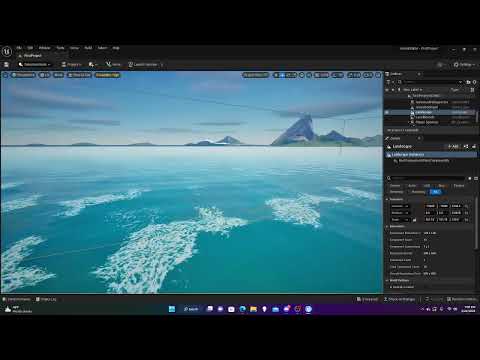
Task: Select the Rendering filter in Details
Action: coord(418,192)
